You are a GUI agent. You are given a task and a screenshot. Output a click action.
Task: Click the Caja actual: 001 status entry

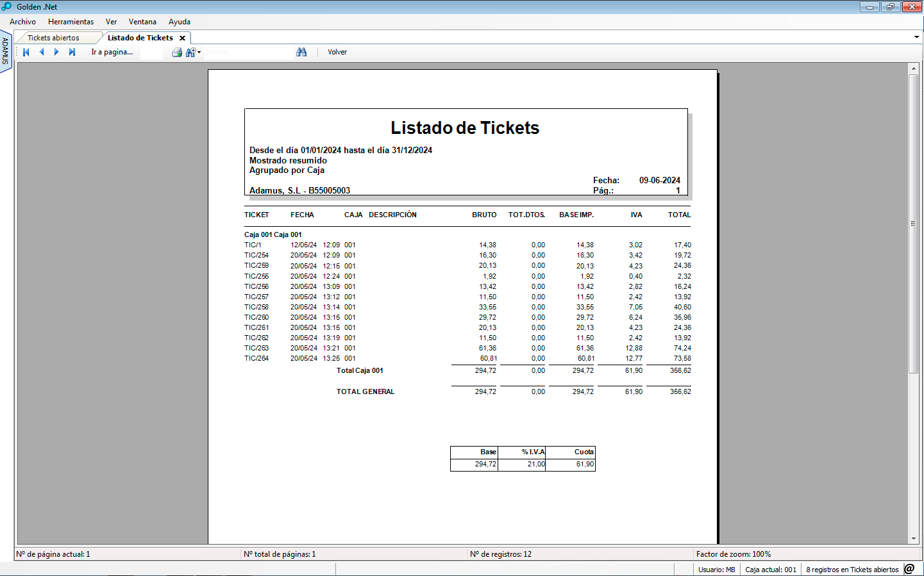(x=770, y=570)
